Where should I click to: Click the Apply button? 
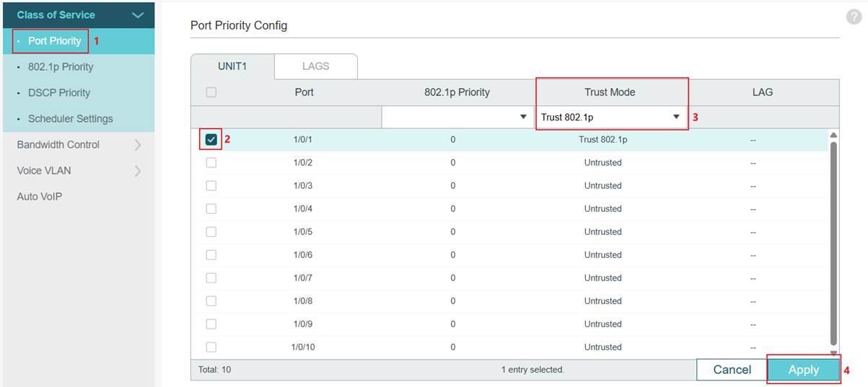point(803,370)
